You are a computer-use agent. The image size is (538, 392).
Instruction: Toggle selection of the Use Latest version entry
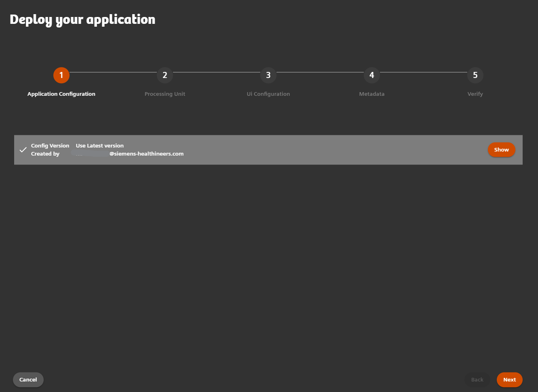(x=99, y=145)
